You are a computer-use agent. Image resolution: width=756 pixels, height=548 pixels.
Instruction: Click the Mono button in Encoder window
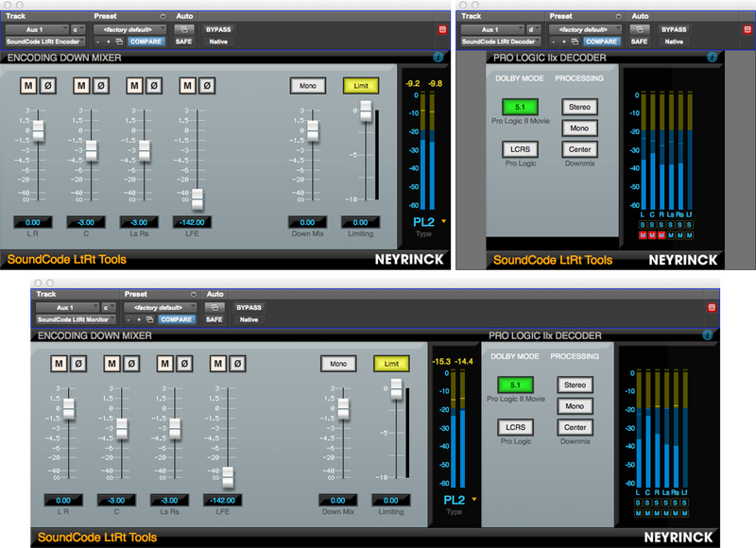(x=308, y=86)
